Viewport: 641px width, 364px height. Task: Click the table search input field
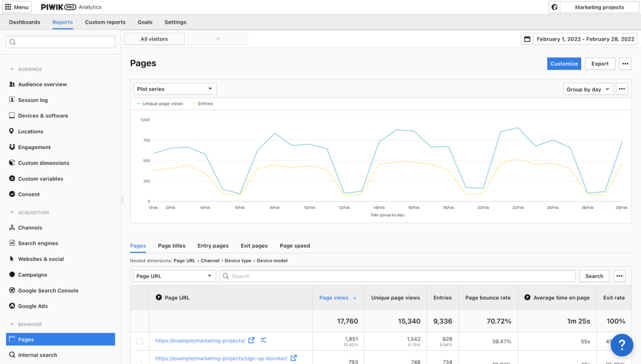pos(397,276)
